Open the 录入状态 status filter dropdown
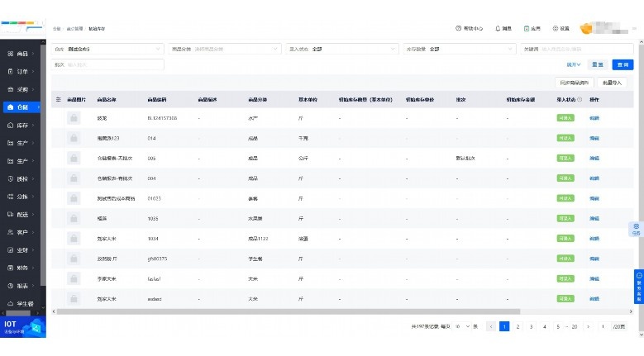644x356 pixels. (x=342, y=49)
